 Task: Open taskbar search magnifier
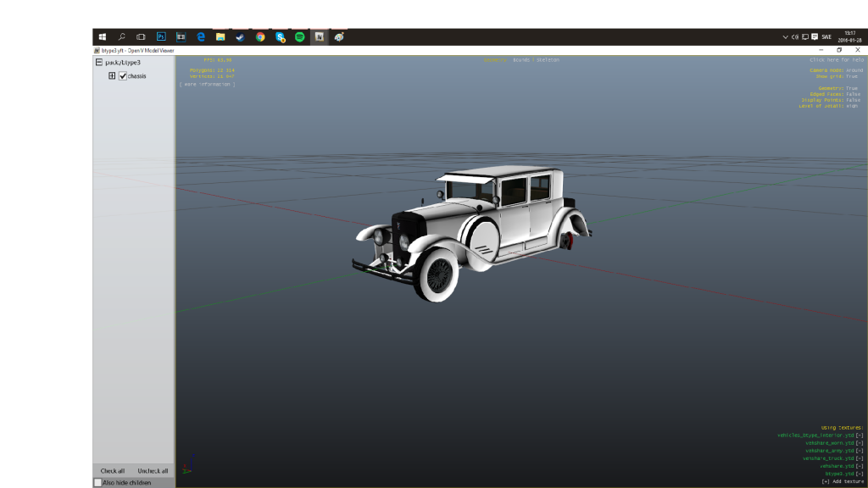pyautogui.click(x=122, y=37)
